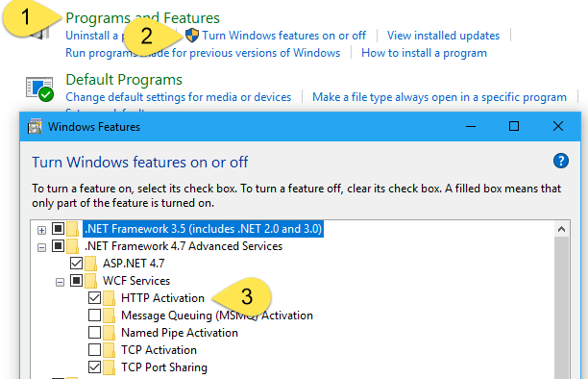Enable the Named Pipe Activation checkbox
This screenshot has height=379, width=588.
(x=94, y=333)
